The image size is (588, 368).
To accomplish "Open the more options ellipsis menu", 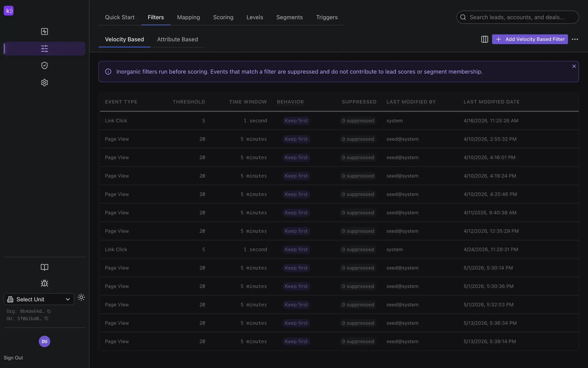I will pos(575,39).
